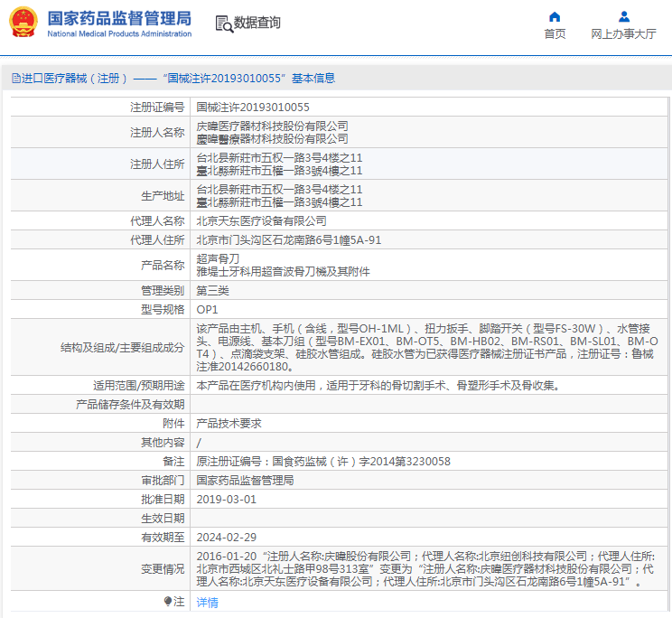Click the document icon before 进口医疗器械

15,79
